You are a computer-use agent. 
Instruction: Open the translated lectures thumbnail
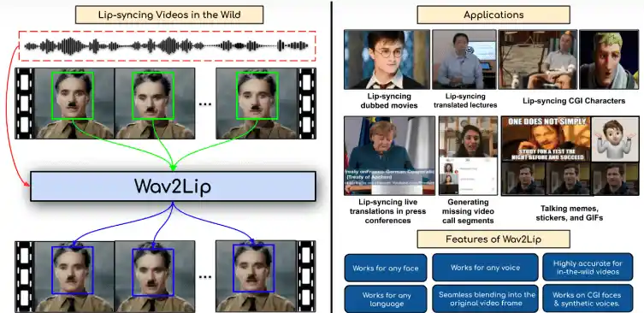pos(464,60)
